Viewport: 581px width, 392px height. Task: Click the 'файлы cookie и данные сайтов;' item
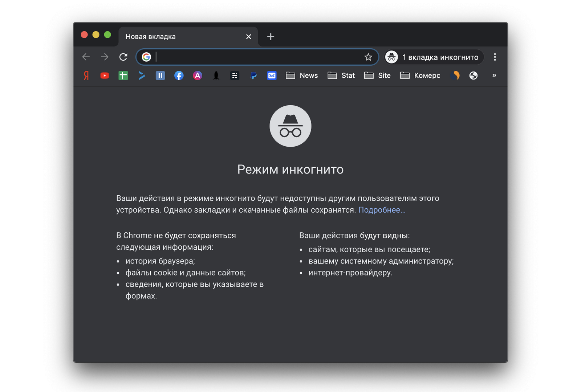[186, 273]
